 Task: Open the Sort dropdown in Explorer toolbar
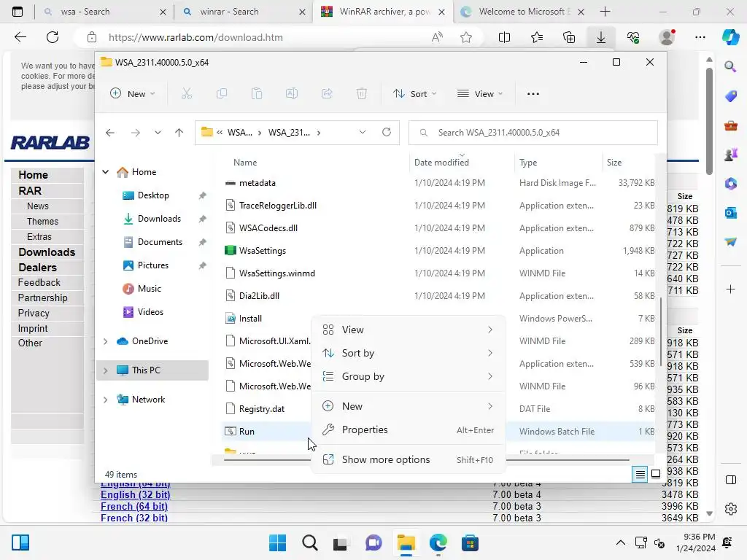(x=414, y=94)
